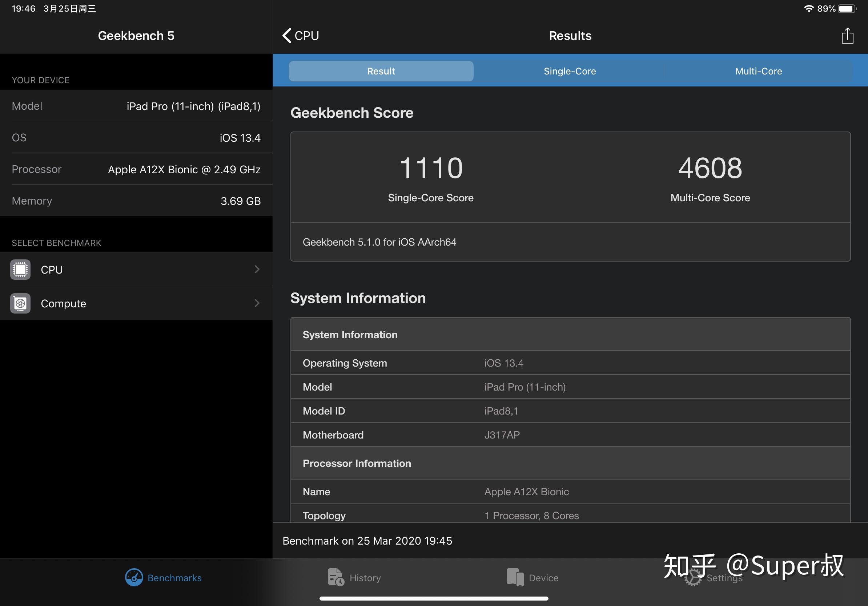
Task: Open the Device tab icon
Action: point(515,577)
